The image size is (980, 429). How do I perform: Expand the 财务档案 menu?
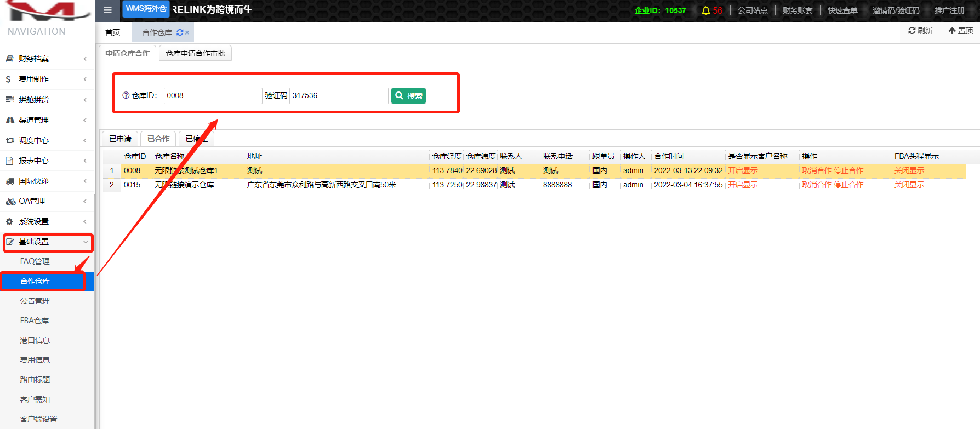(x=46, y=59)
